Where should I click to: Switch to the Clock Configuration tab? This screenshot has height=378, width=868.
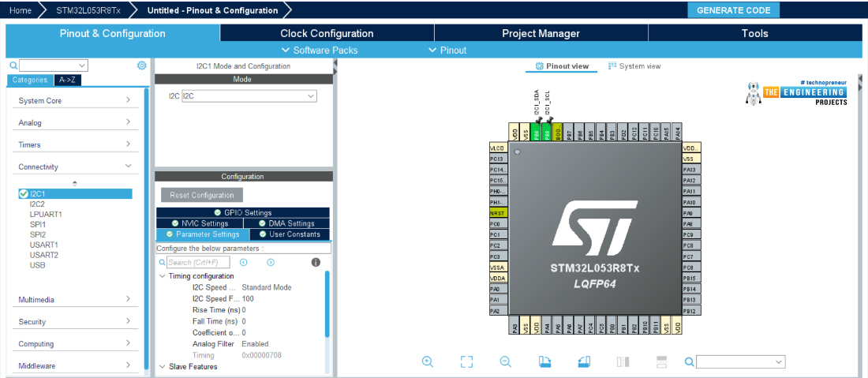click(x=327, y=33)
